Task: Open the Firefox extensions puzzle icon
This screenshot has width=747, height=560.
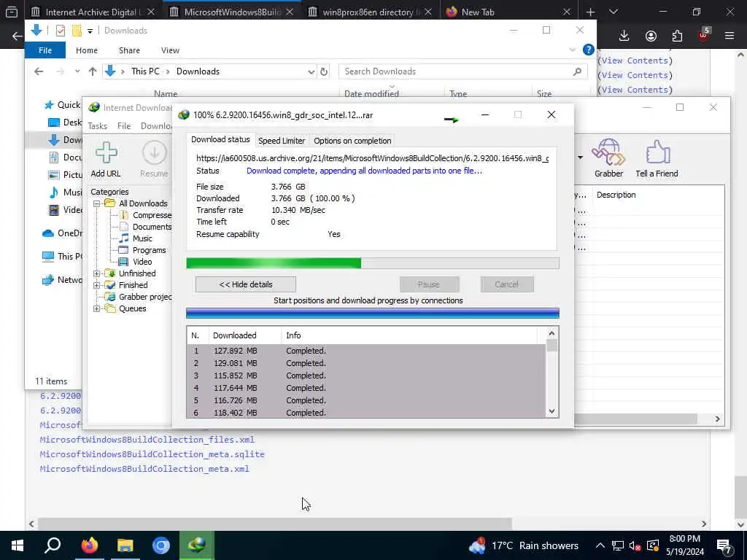Action: tap(677, 36)
